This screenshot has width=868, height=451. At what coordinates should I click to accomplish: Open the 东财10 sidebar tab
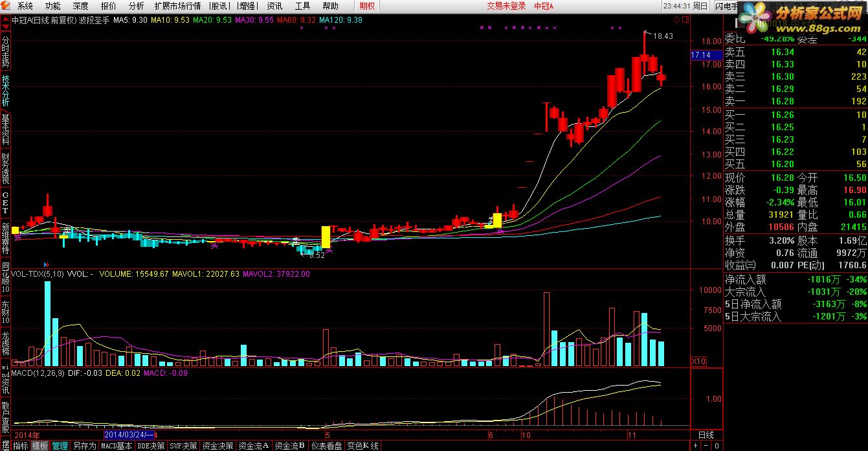(x=5, y=312)
